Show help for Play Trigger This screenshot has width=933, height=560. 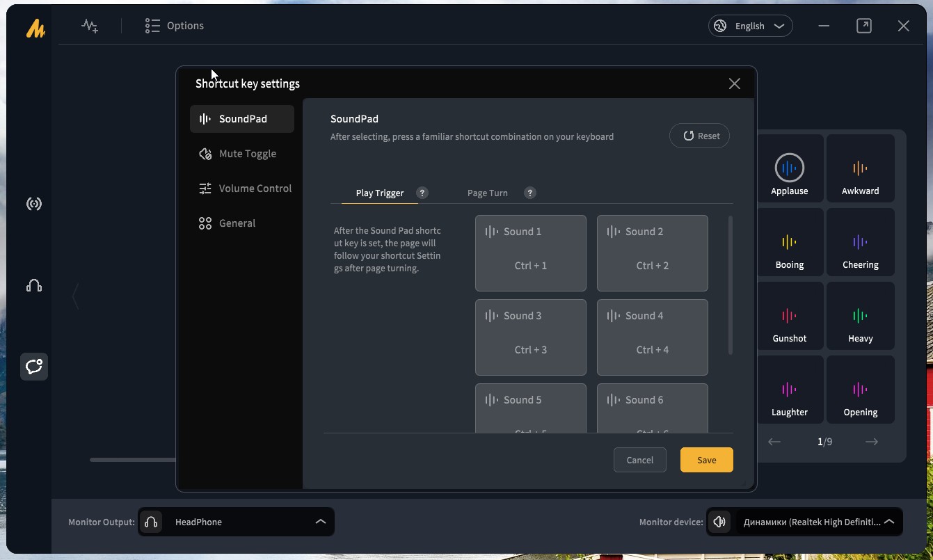pyautogui.click(x=422, y=193)
